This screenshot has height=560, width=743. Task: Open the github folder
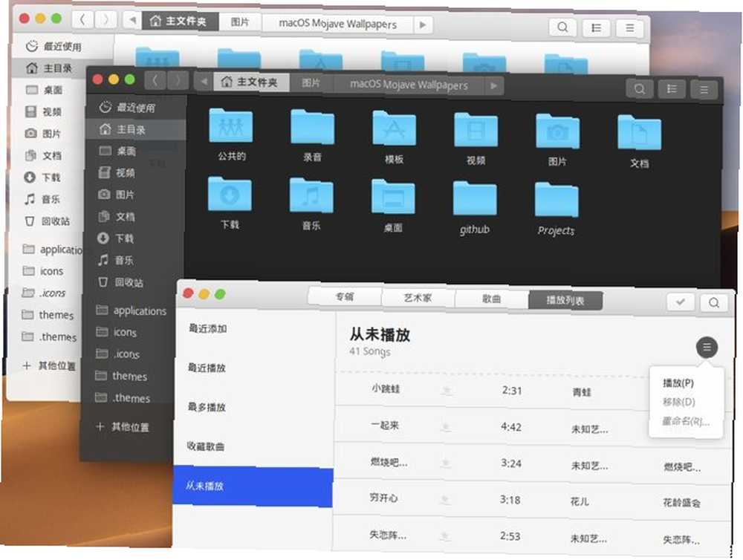475,198
